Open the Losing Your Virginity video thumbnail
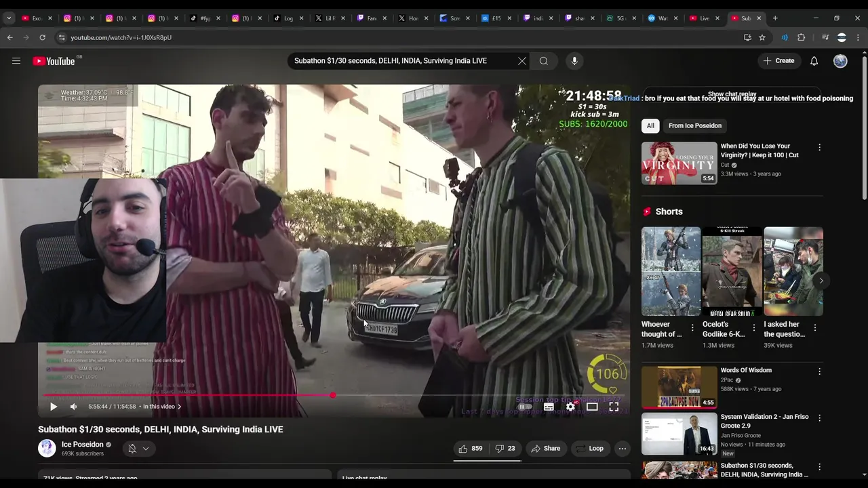 pos(679,163)
